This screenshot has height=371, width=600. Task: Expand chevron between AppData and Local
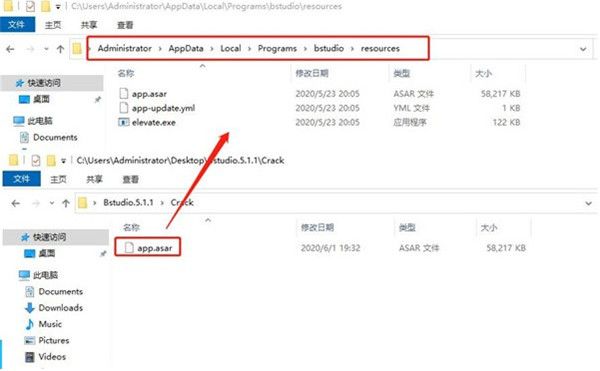(212, 49)
